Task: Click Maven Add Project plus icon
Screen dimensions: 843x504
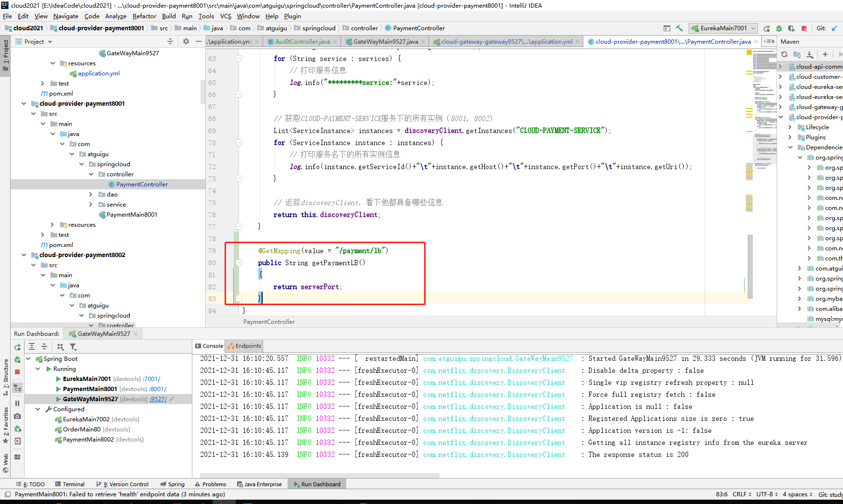Action: [825, 54]
